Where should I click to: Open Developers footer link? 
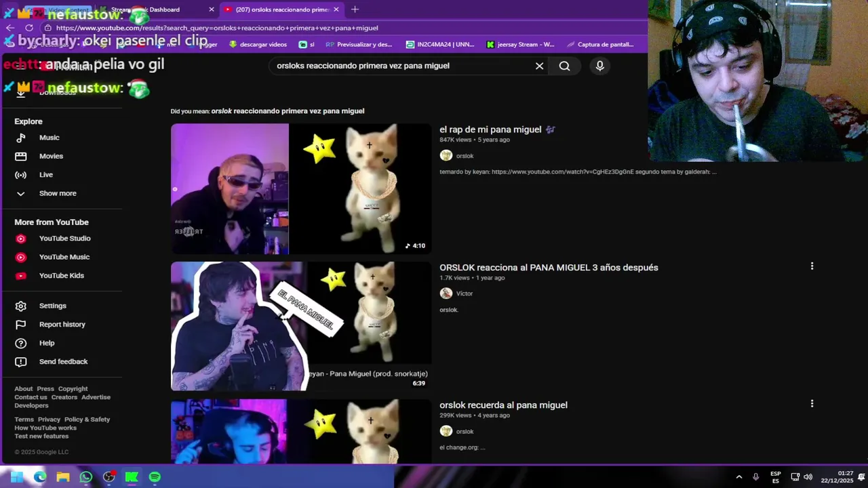[31, 405]
